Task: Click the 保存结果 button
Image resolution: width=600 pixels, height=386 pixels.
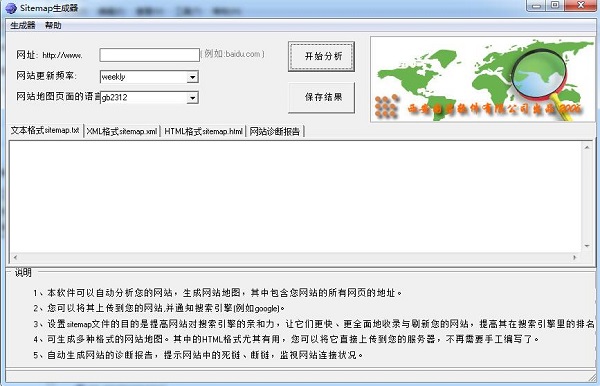Action: (321, 97)
